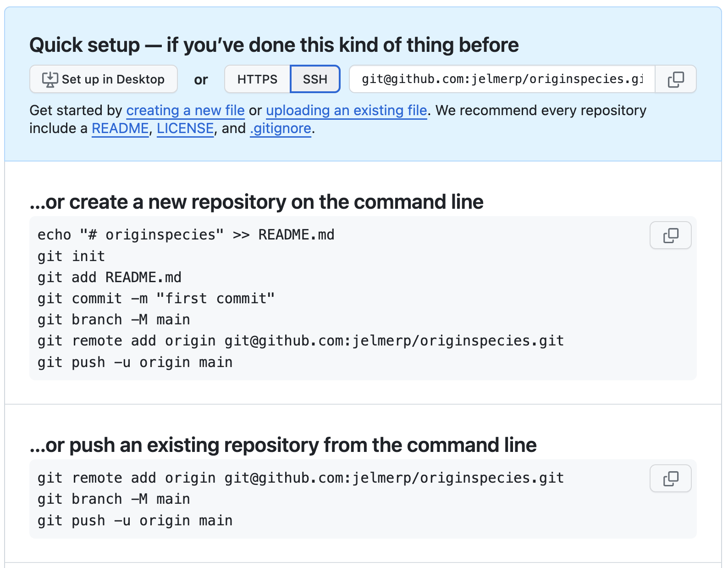
Task: Open the 'creating a new file' link
Action: 185,111
